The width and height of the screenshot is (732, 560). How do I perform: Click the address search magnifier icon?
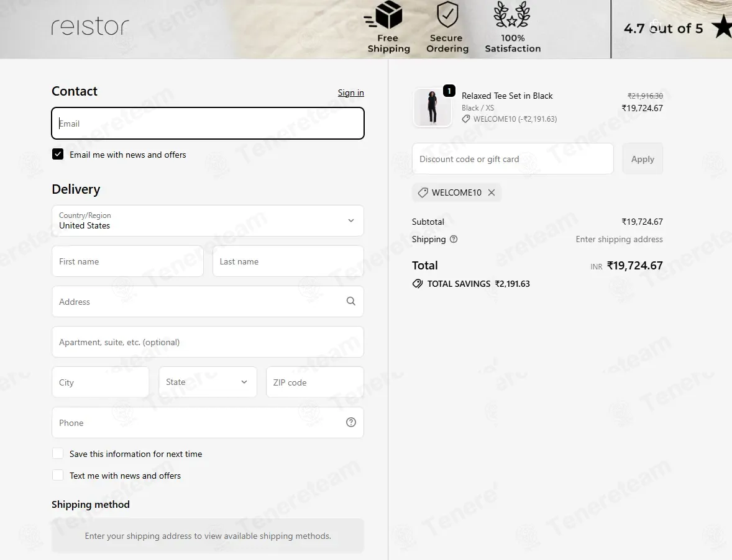point(351,301)
